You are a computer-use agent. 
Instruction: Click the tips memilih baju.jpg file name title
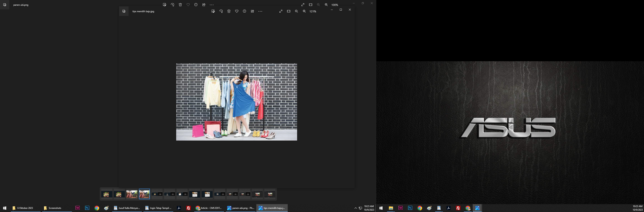point(143,12)
